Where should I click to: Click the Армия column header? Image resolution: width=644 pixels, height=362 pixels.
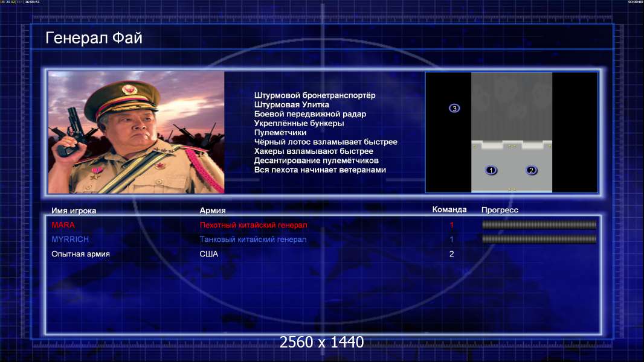(x=213, y=211)
